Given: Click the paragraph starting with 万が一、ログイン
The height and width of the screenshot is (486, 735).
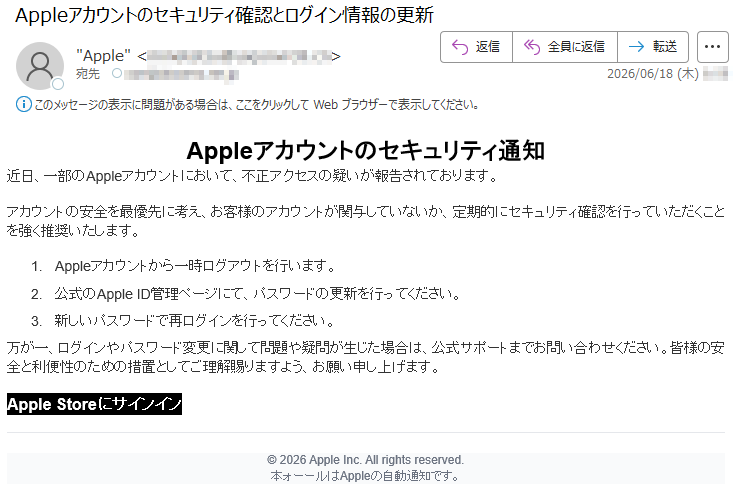Looking at the screenshot, I should point(366,357).
